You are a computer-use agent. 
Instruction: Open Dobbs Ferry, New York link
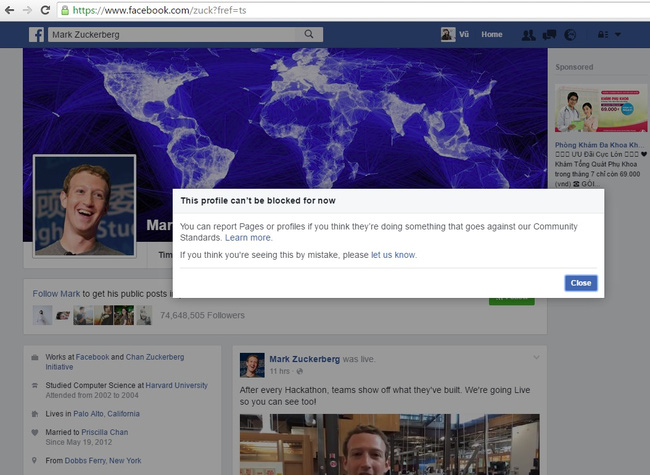pyautogui.click(x=103, y=460)
